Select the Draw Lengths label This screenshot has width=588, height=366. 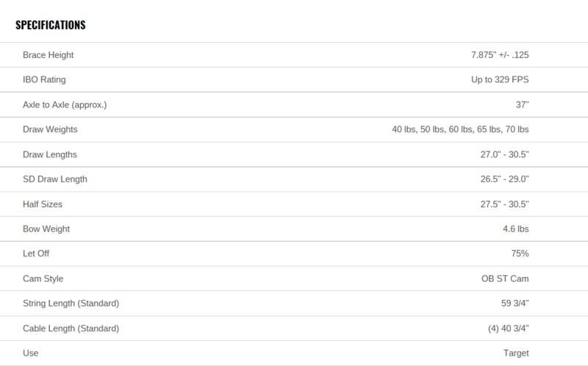pos(50,154)
